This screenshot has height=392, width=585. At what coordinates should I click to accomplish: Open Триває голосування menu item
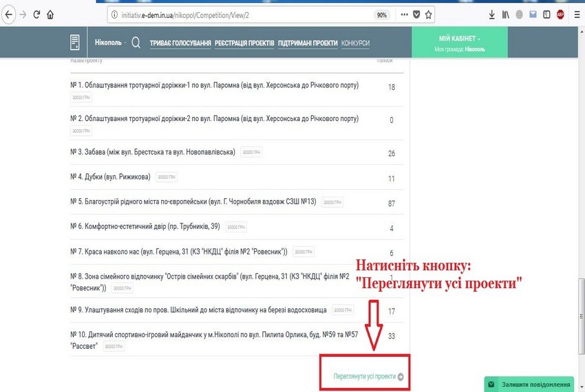click(x=180, y=43)
